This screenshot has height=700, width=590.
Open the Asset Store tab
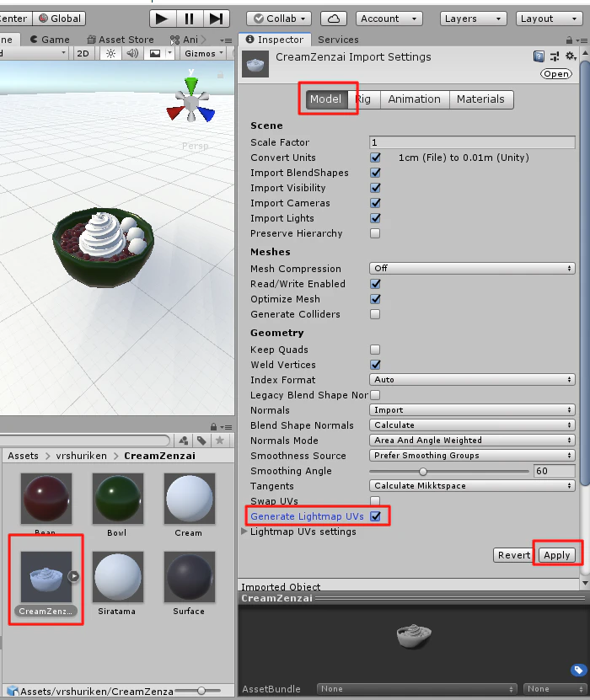121,40
